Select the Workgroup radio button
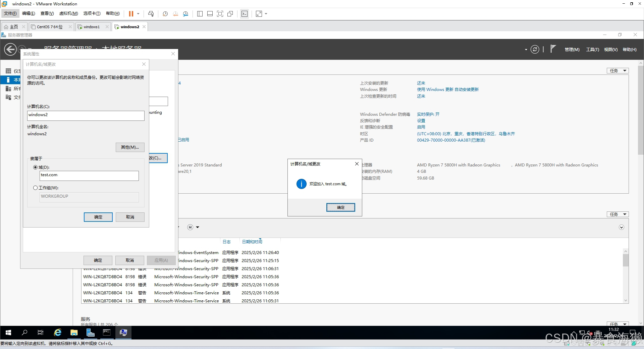 click(35, 188)
